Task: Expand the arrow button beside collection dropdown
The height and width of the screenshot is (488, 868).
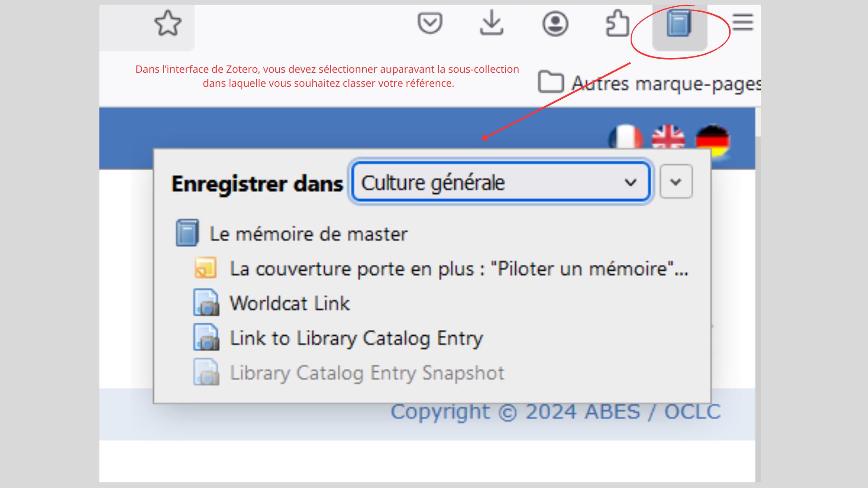Action: point(676,182)
